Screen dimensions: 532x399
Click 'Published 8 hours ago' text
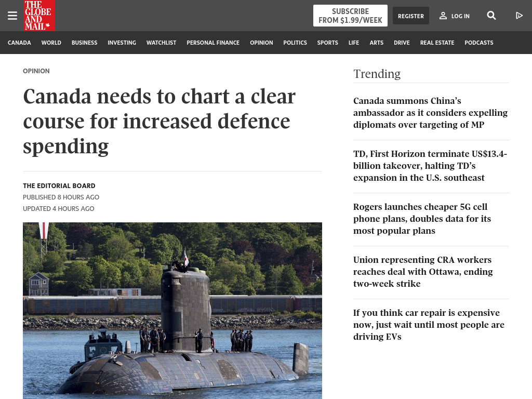coord(61,197)
